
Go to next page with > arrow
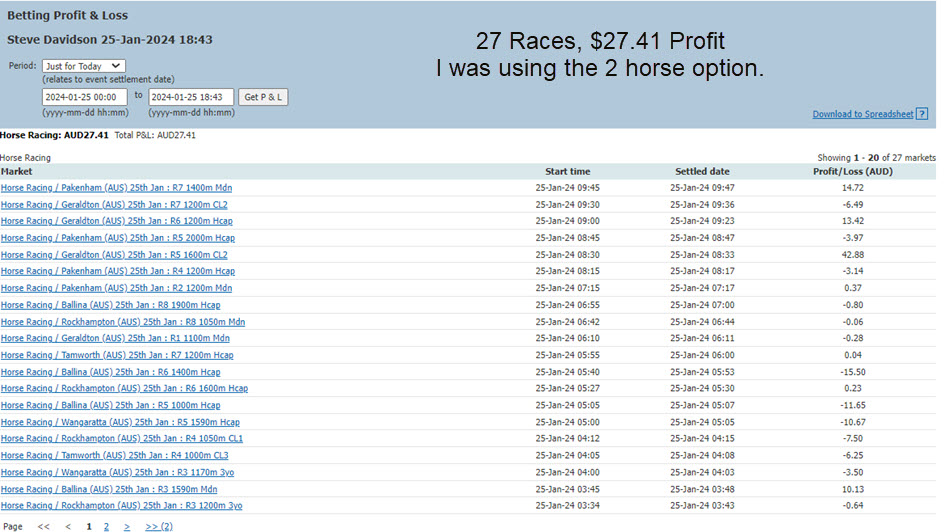127,526
